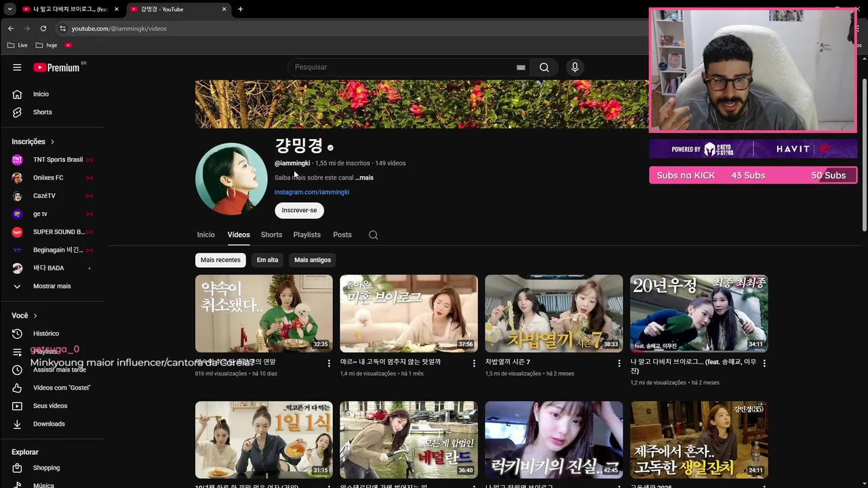Open the 20년우정 34:11 video thumbnail
Image resolution: width=868 pixels, height=488 pixels.
point(699,313)
